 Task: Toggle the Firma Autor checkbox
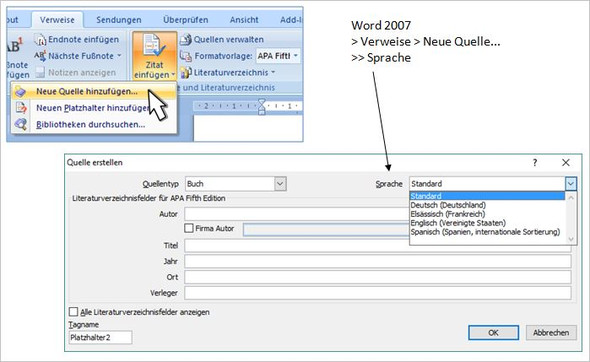click(189, 228)
